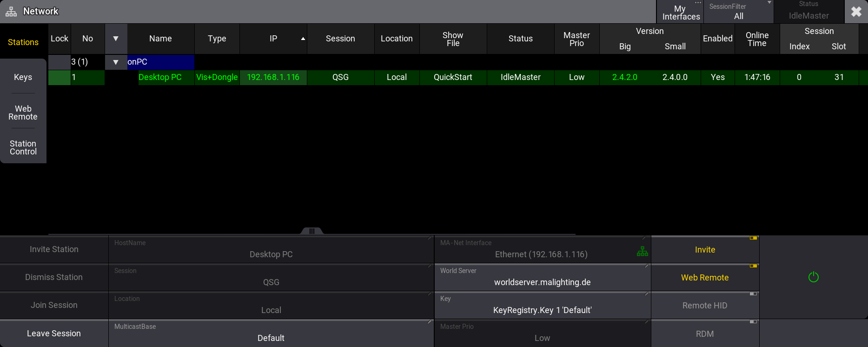This screenshot has height=347, width=868.
Task: Open the MulticastBase field
Action: pyautogui.click(x=271, y=334)
